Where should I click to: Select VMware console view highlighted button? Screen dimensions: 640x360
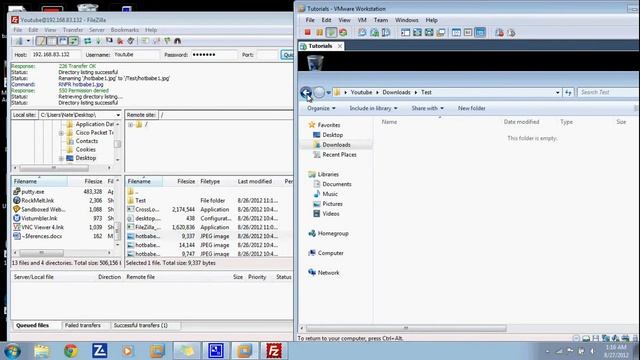tap(480, 32)
